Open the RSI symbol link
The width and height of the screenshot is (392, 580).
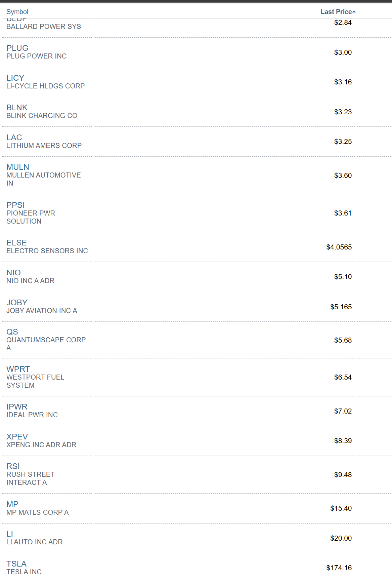click(13, 466)
